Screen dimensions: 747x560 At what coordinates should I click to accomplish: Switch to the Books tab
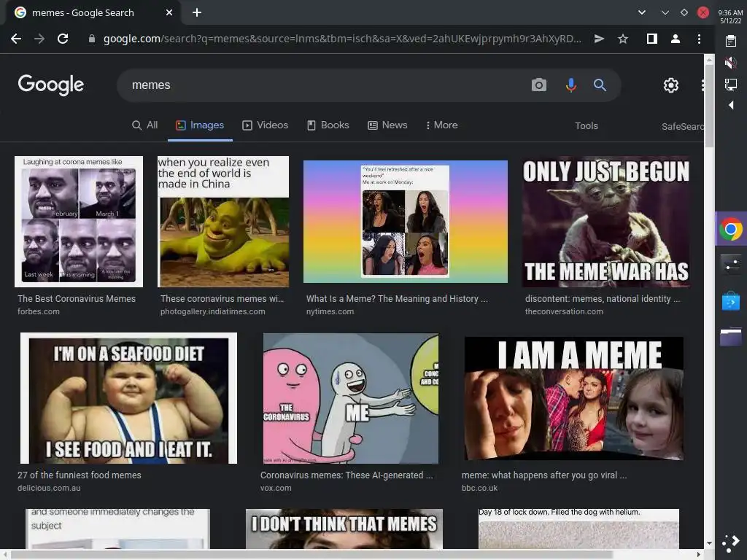(x=328, y=125)
